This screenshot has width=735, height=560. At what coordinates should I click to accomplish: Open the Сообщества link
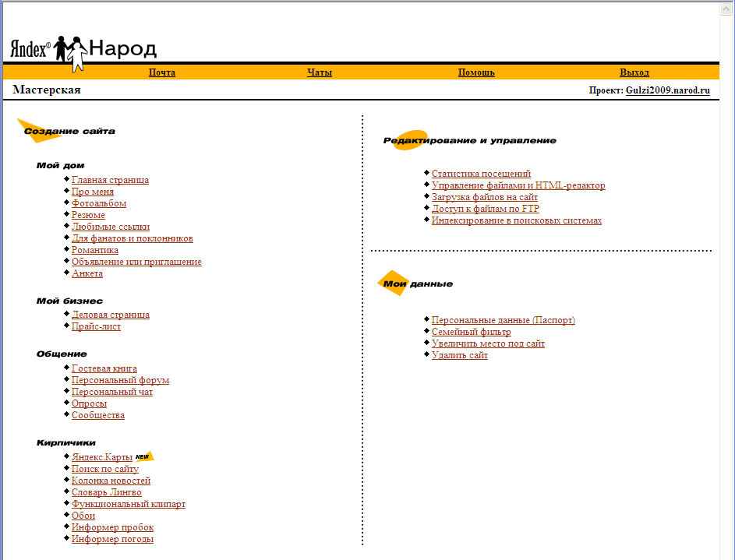pyautogui.click(x=98, y=415)
